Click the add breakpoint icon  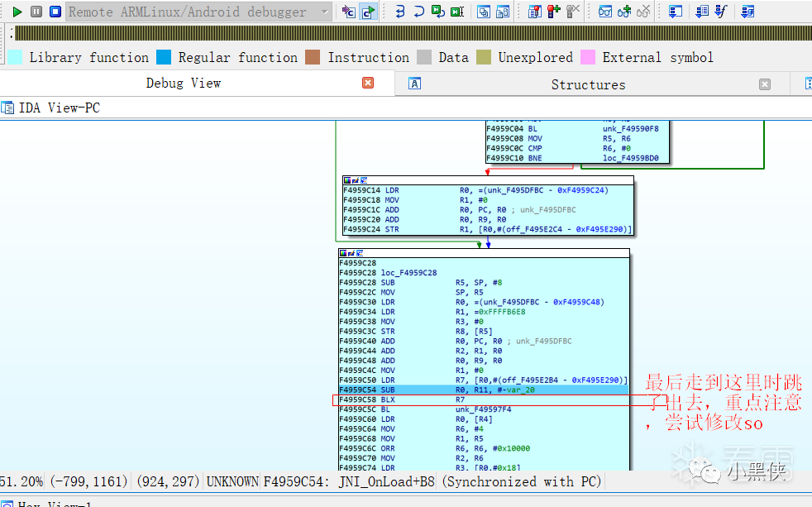click(x=553, y=12)
